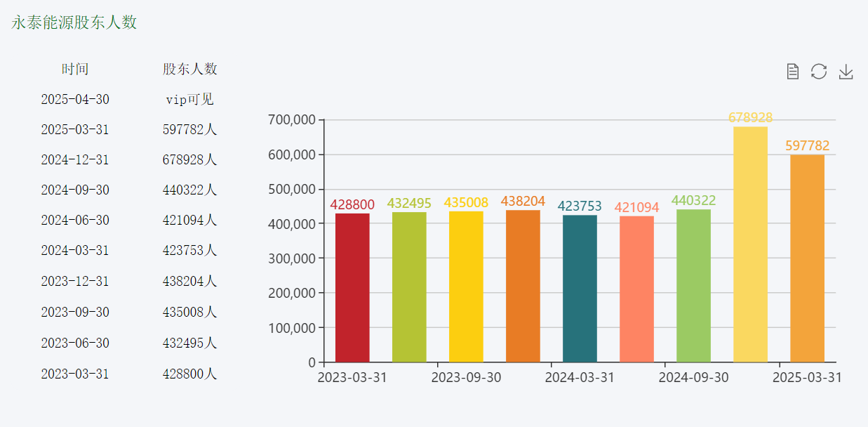Click the 440322 label above bar
The image size is (868, 427).
(693, 201)
